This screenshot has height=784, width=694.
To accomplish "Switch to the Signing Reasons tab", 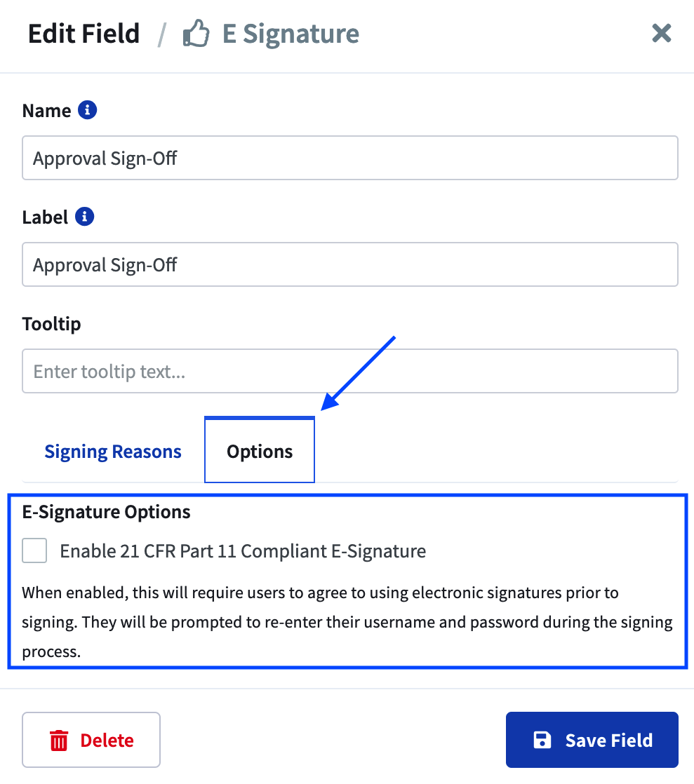I will click(113, 452).
